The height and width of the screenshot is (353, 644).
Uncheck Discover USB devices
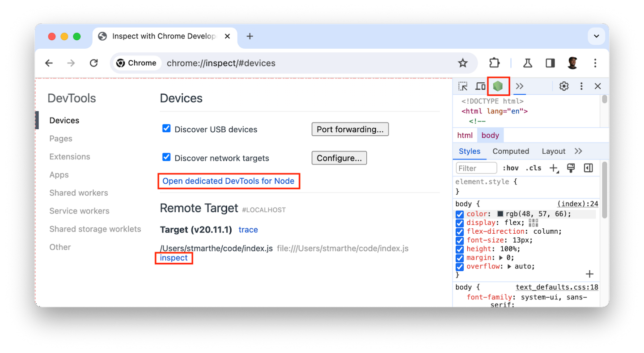pos(166,129)
